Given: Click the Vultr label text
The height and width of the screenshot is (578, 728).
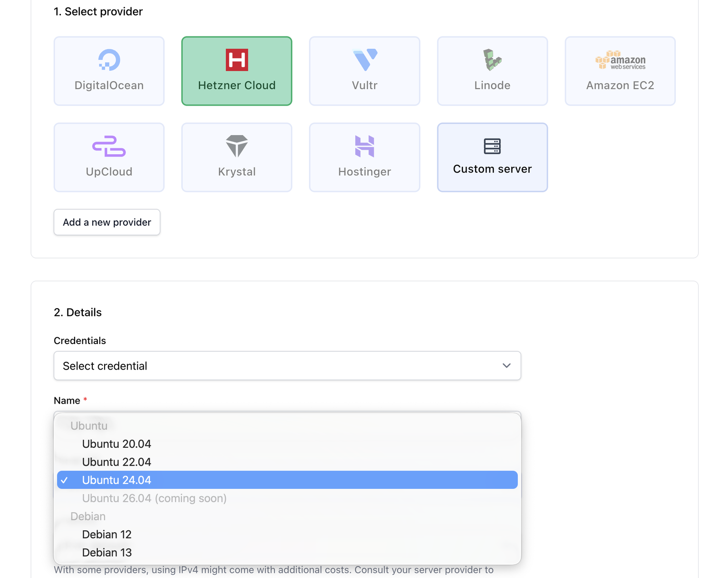Looking at the screenshot, I should tap(364, 86).
